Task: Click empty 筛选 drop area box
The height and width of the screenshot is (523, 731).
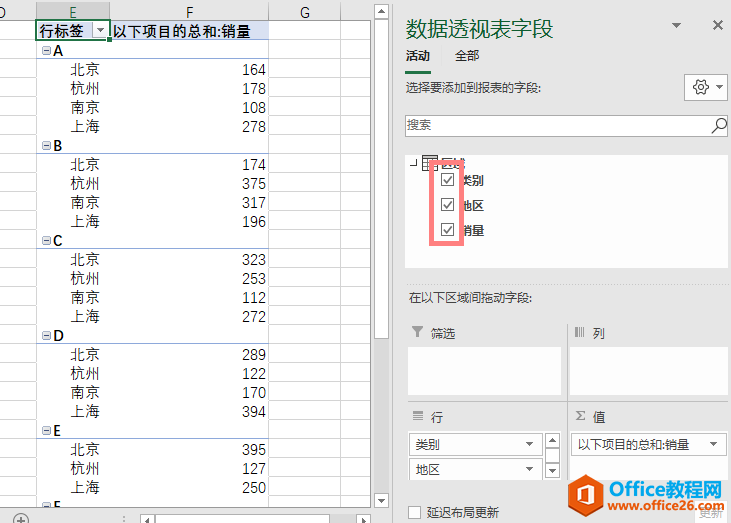Action: 484,371
